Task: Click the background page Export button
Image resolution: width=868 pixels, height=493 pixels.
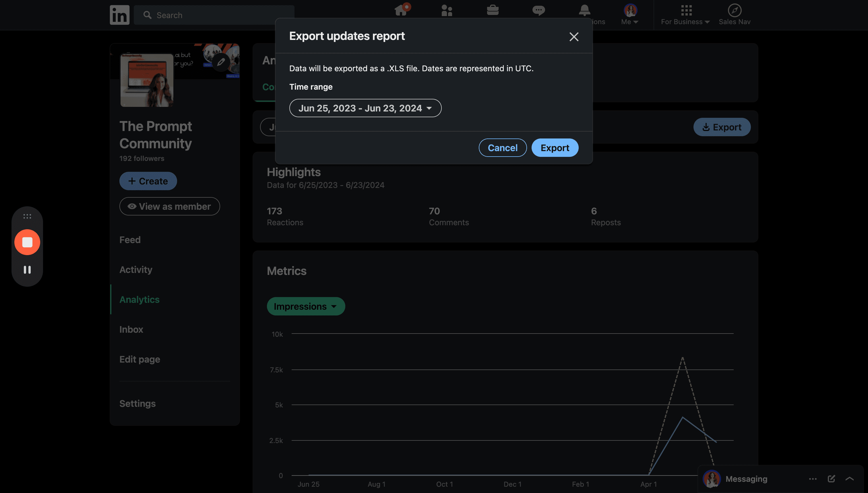Action: [x=722, y=127]
